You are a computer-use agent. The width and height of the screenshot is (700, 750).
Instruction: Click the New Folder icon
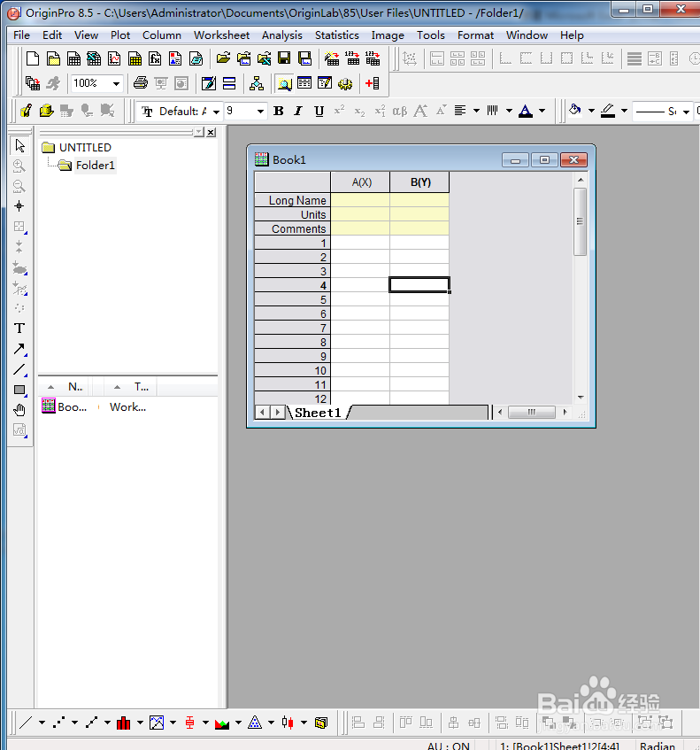coord(53,58)
